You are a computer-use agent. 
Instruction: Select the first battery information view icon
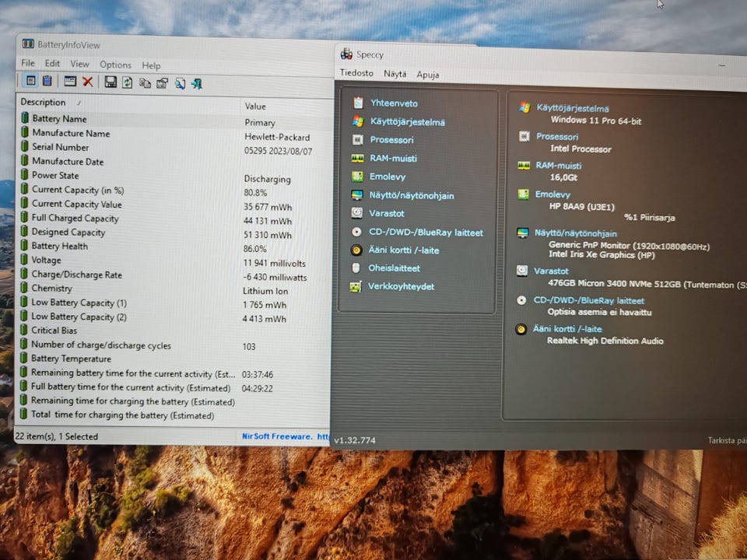31,81
